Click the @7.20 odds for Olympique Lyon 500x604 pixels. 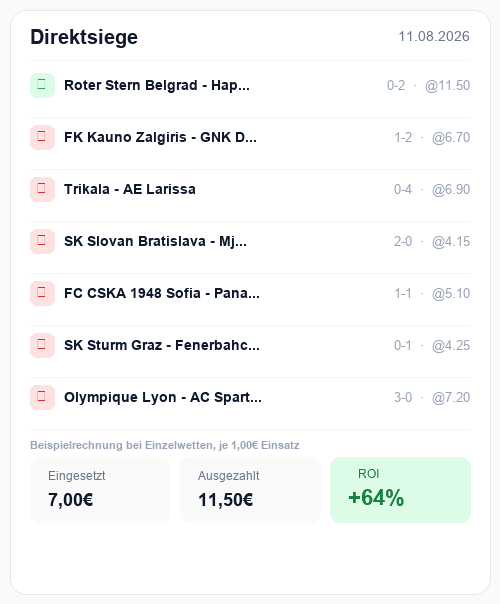tap(451, 398)
